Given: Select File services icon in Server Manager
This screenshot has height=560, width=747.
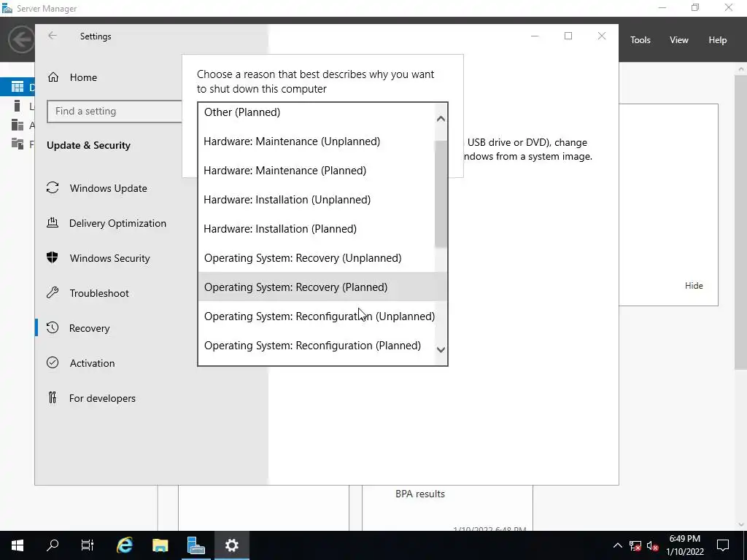Looking at the screenshot, I should click(18, 144).
